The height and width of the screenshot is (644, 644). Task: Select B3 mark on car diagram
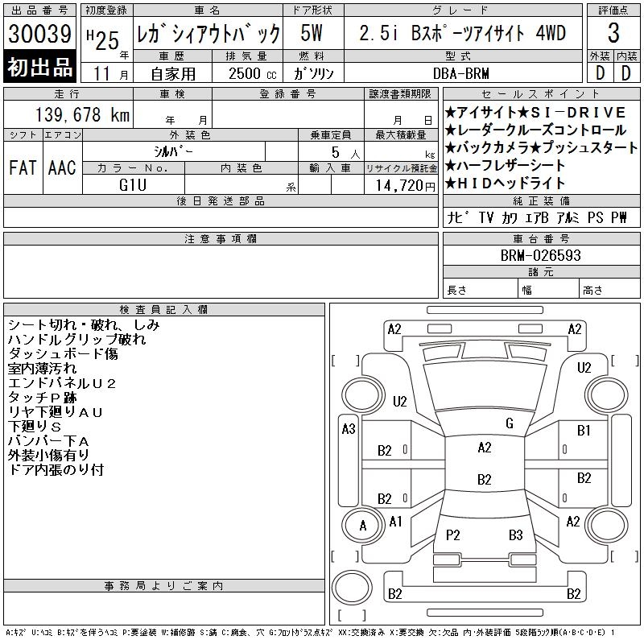pyautogui.click(x=515, y=535)
